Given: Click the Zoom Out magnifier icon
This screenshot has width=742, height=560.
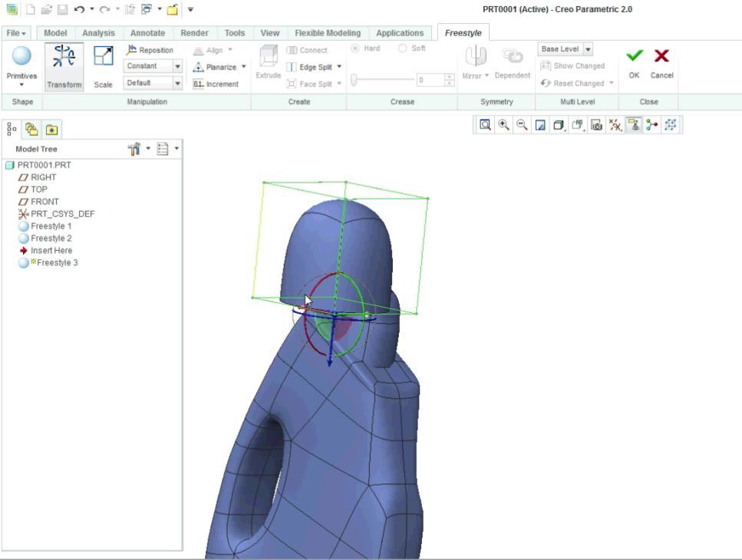Looking at the screenshot, I should [x=522, y=125].
